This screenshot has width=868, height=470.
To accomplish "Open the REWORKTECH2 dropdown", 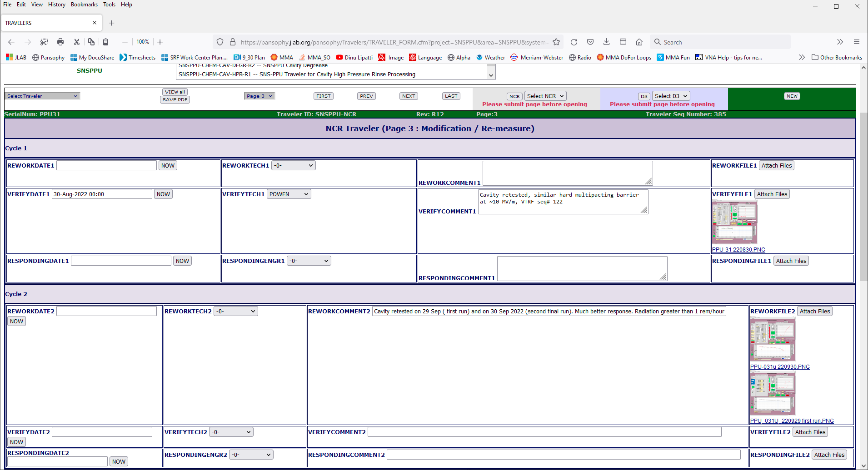I will [236, 311].
